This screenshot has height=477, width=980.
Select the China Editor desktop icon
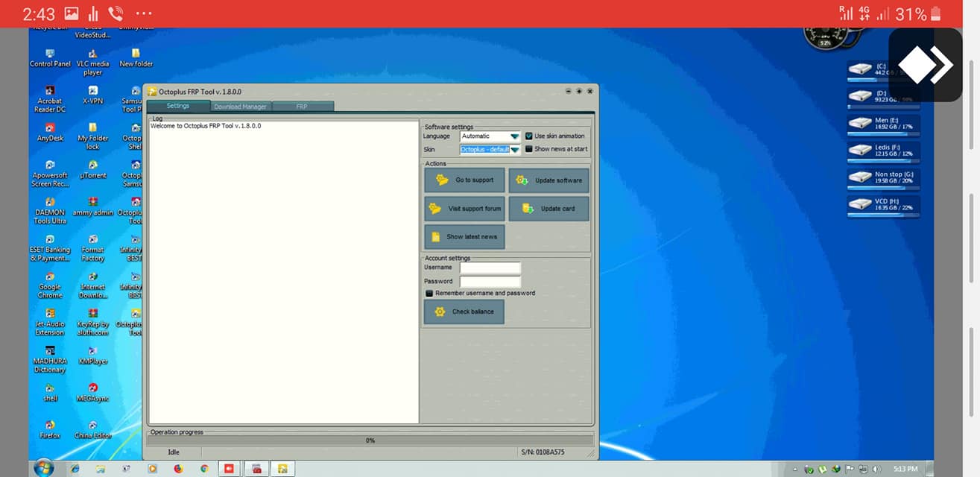coord(92,430)
